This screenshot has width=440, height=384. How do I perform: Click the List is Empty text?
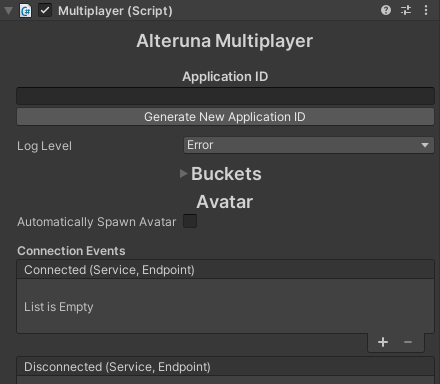[x=59, y=307]
